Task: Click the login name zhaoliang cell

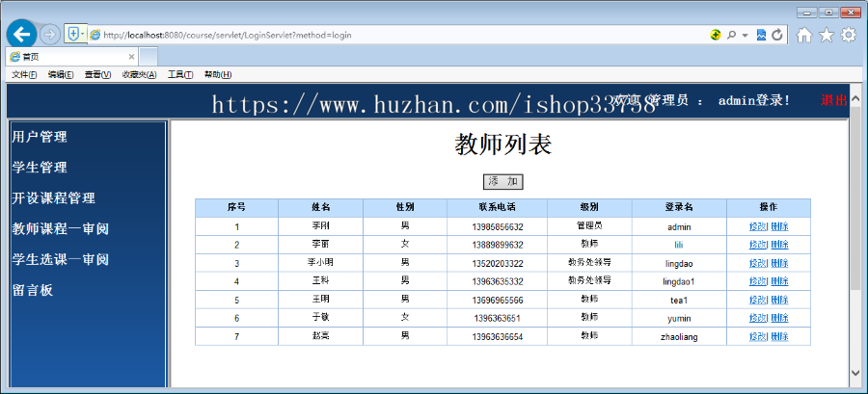Action: point(679,336)
